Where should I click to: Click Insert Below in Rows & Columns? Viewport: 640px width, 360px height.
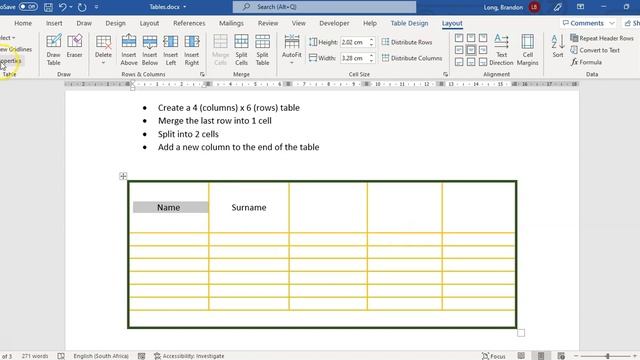[x=150, y=50]
